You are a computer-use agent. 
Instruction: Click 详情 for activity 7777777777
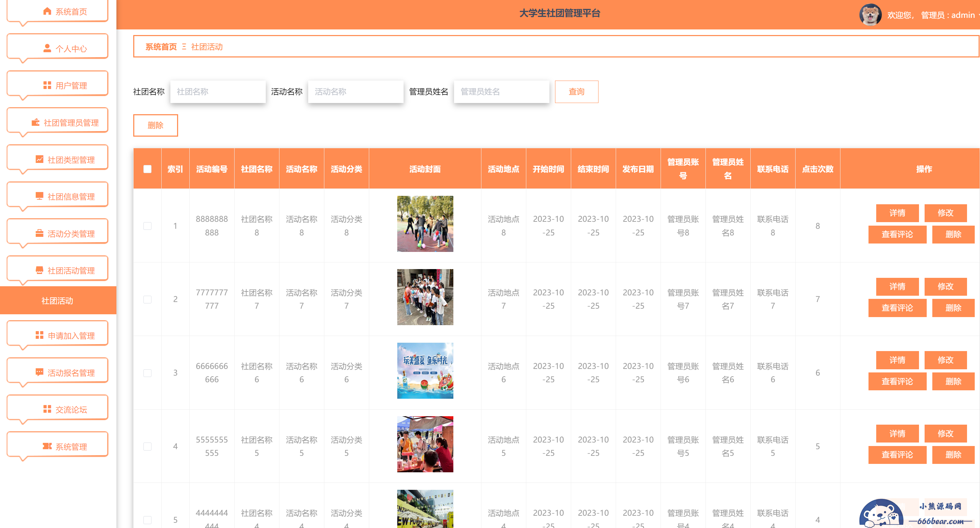[897, 286]
